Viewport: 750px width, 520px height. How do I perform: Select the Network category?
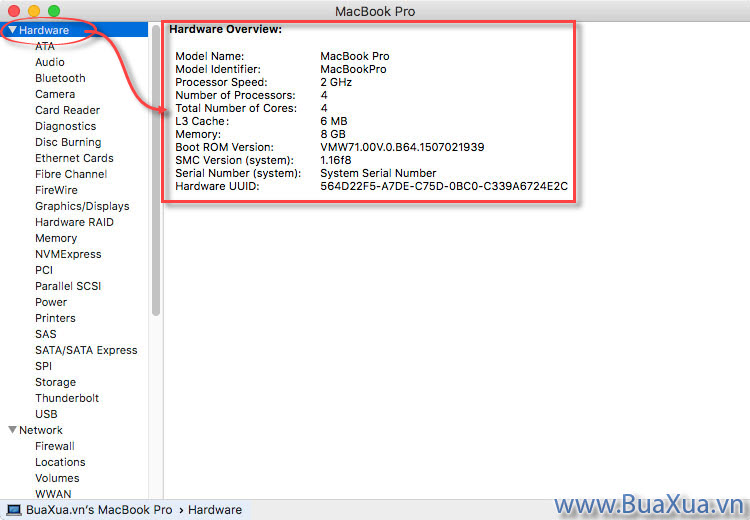pos(41,430)
